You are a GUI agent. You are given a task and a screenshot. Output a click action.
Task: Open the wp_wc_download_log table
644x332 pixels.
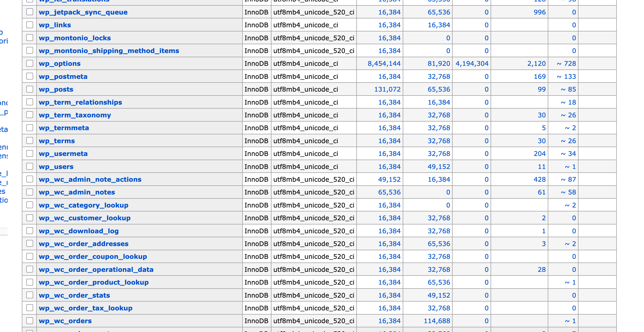click(x=79, y=231)
